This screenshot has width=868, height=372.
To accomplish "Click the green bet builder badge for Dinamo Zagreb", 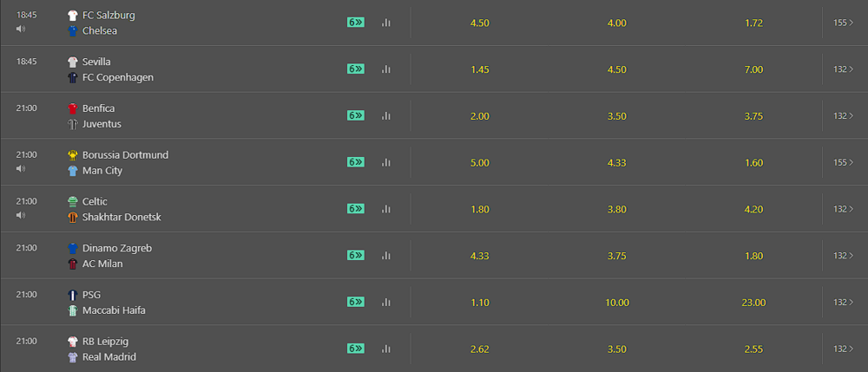I will click(356, 255).
